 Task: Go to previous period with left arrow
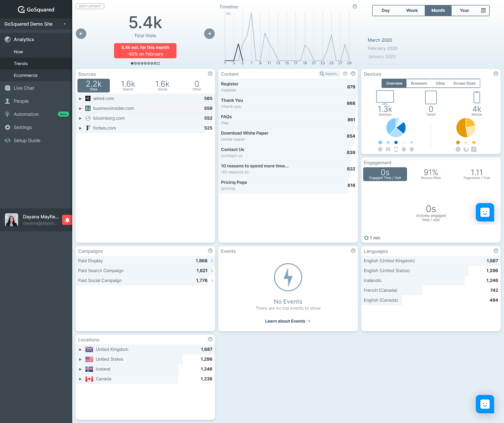[81, 34]
